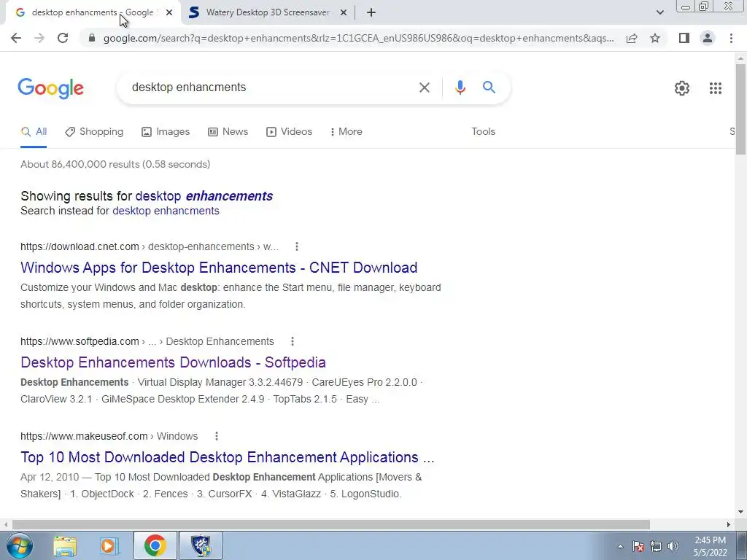Screen dimensions: 747x560
Task: Launch Windows Media Player from taskbar
Action: tap(109, 545)
